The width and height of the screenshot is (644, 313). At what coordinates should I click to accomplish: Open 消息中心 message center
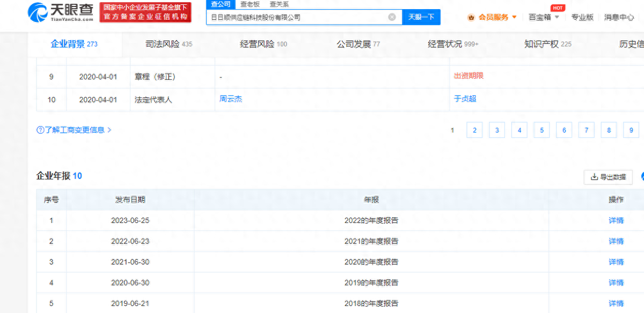tap(619, 17)
